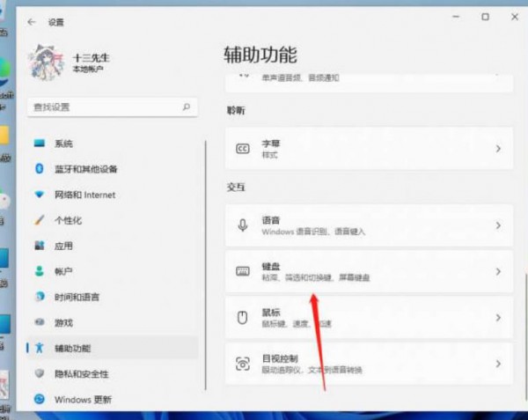This screenshot has height=420, width=528.
Task: Open the 语音 speech option
Action: pyautogui.click(x=369, y=225)
